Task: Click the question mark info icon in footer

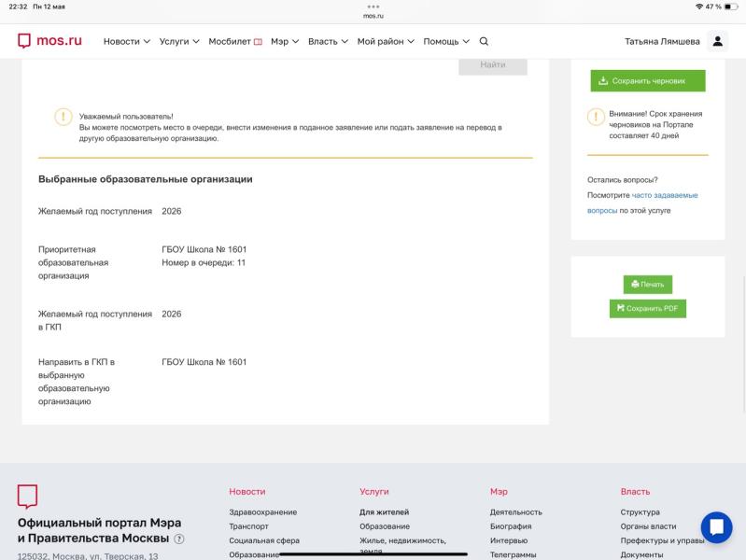Action: coord(179,539)
